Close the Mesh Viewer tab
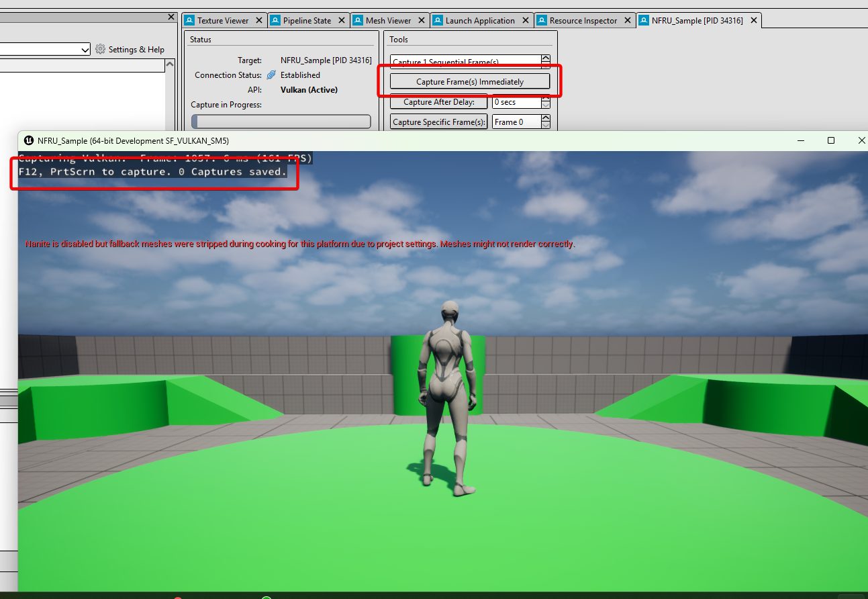This screenshot has height=599, width=868. pyautogui.click(x=421, y=21)
